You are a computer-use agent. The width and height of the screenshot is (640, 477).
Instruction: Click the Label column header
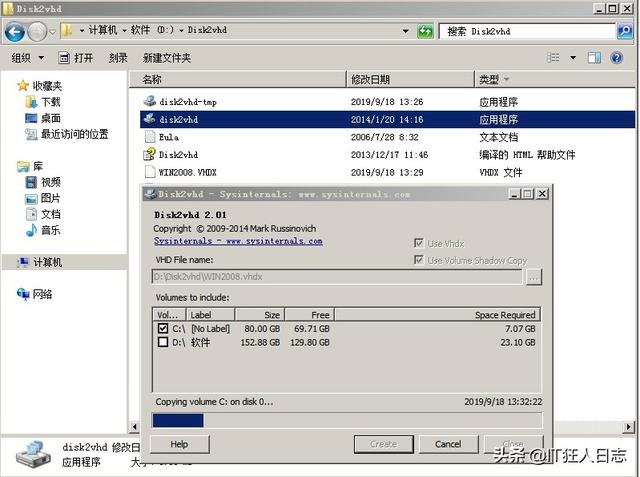[x=210, y=315]
